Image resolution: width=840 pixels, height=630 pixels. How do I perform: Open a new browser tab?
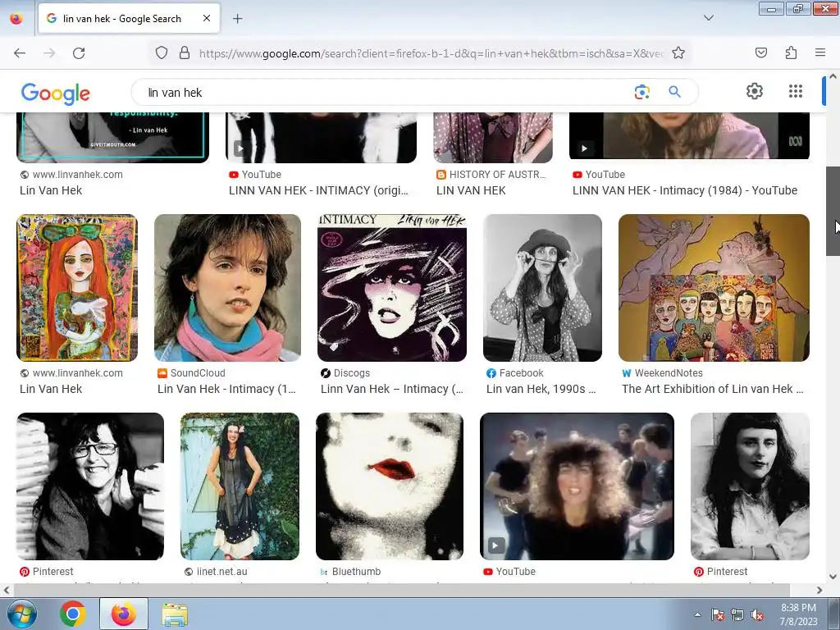point(237,19)
